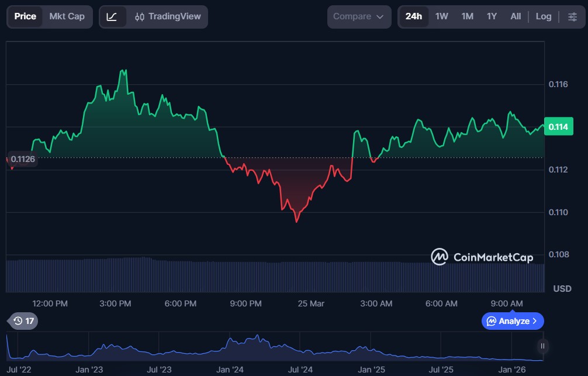Click the green 0.114 current price tag

click(x=559, y=126)
